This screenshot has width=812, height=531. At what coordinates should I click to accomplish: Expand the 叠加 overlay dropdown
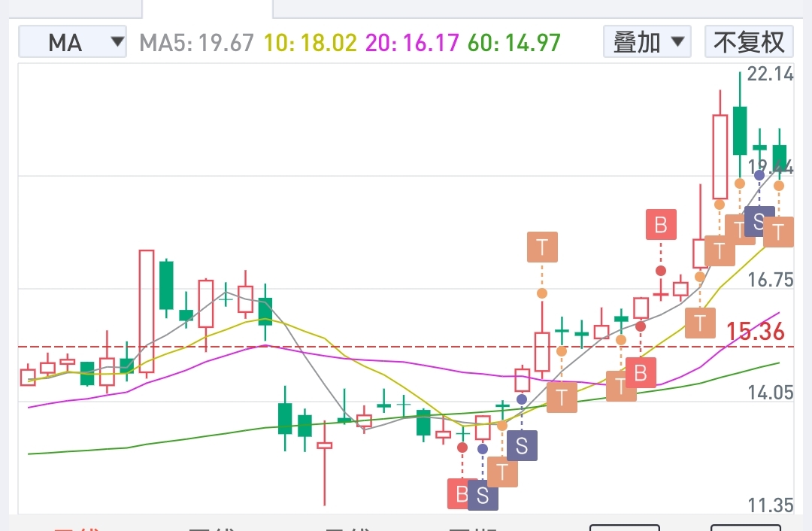coord(647,42)
